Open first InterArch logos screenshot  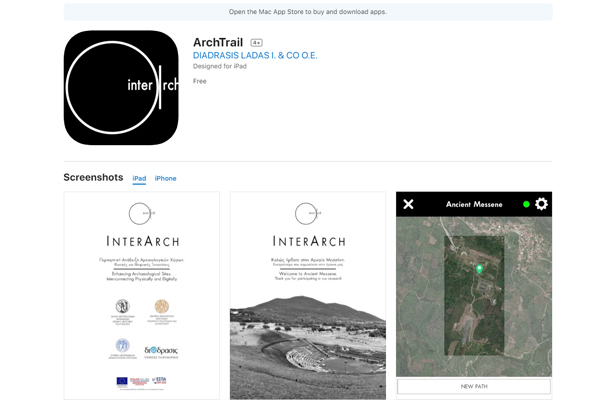[142, 296]
